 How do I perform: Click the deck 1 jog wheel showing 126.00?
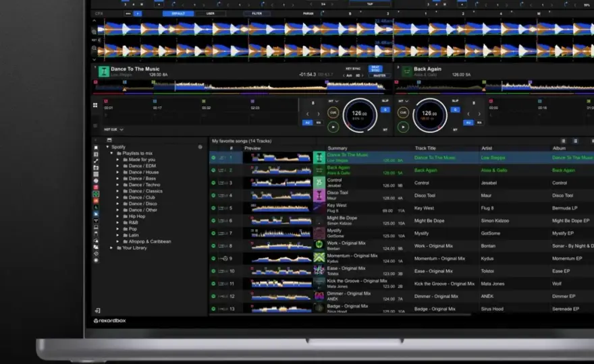click(360, 115)
